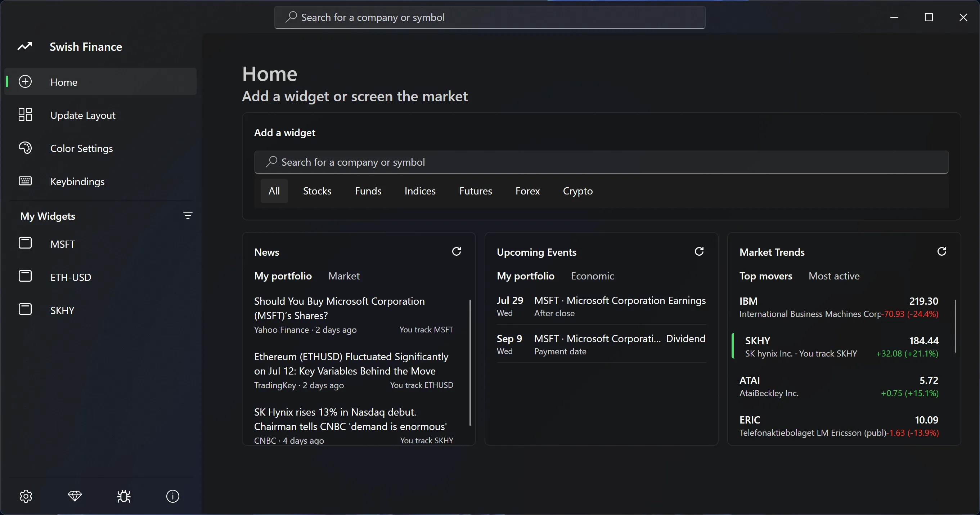Screen dimensions: 980x515
Task: Switch Upcoming Events to Economic tab
Action: coord(592,276)
